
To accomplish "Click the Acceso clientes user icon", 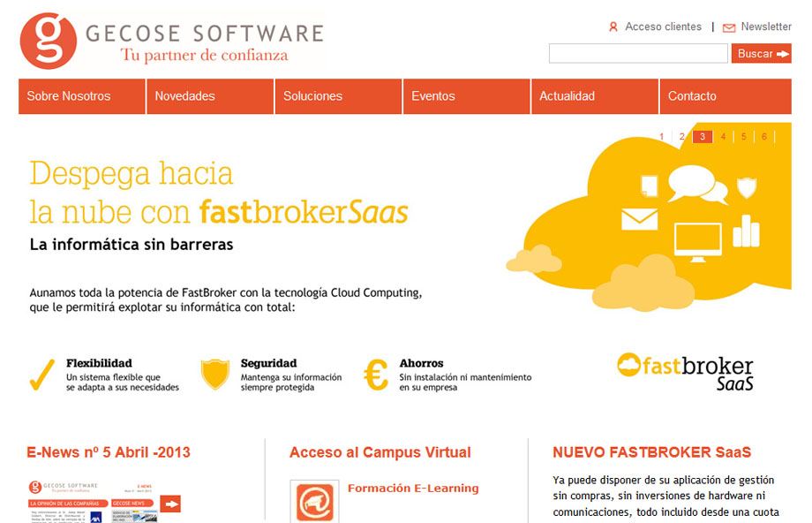I will click(x=613, y=27).
